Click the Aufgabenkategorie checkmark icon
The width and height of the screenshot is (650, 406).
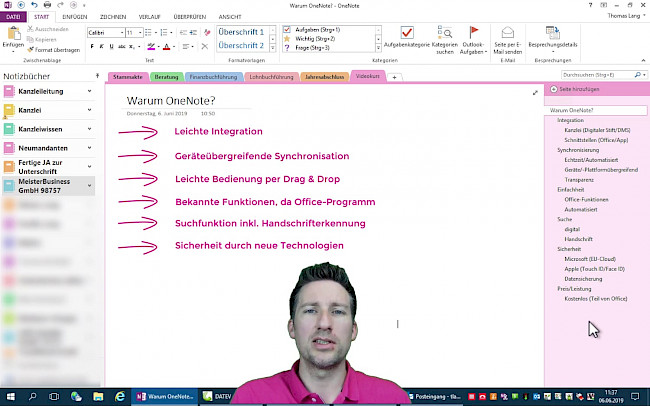(407, 32)
